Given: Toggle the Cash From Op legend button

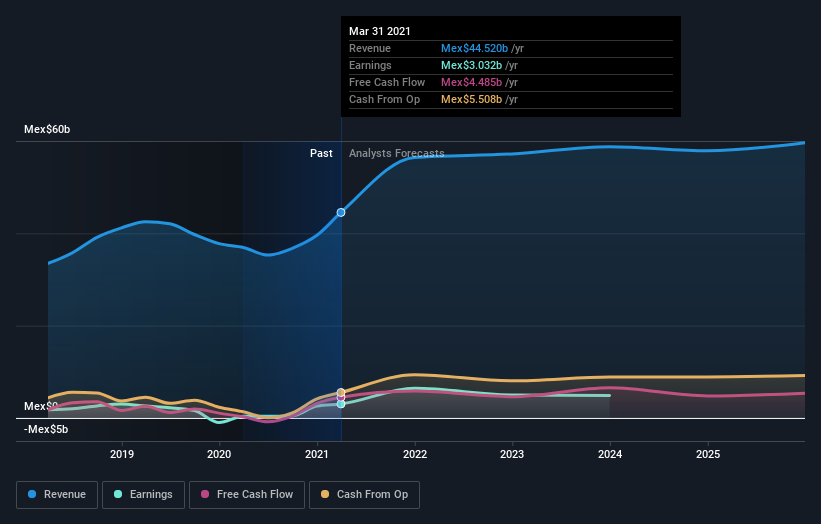Looking at the screenshot, I should pyautogui.click(x=364, y=495).
